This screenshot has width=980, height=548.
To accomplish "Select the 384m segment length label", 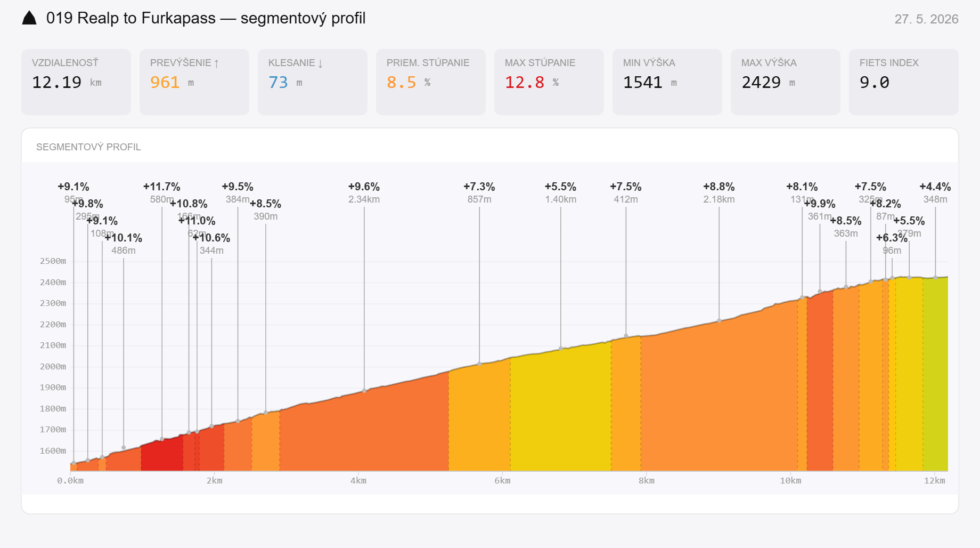I will pyautogui.click(x=238, y=199).
